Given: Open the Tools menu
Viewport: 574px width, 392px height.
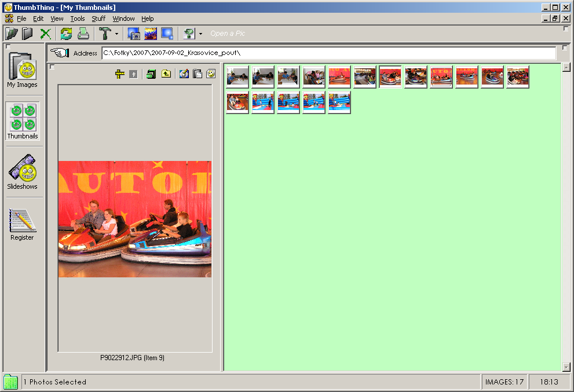Looking at the screenshot, I should 78,19.
